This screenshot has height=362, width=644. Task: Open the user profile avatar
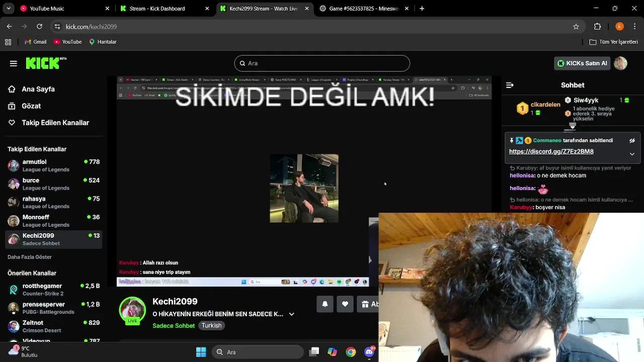[x=620, y=63]
